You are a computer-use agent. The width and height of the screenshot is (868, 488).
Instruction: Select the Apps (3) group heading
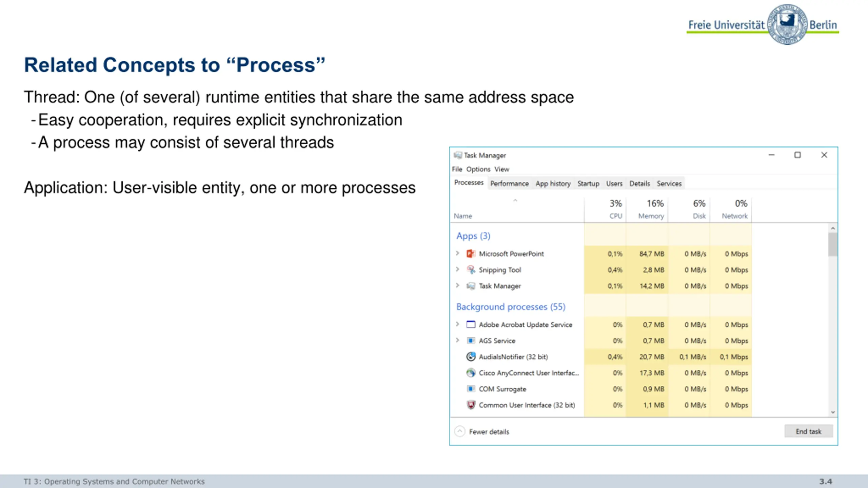coord(473,236)
